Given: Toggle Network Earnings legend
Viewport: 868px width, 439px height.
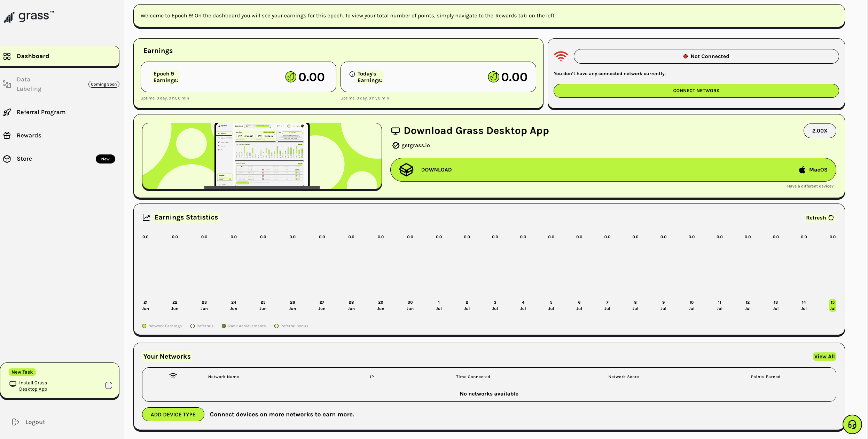Looking at the screenshot, I should [162, 326].
